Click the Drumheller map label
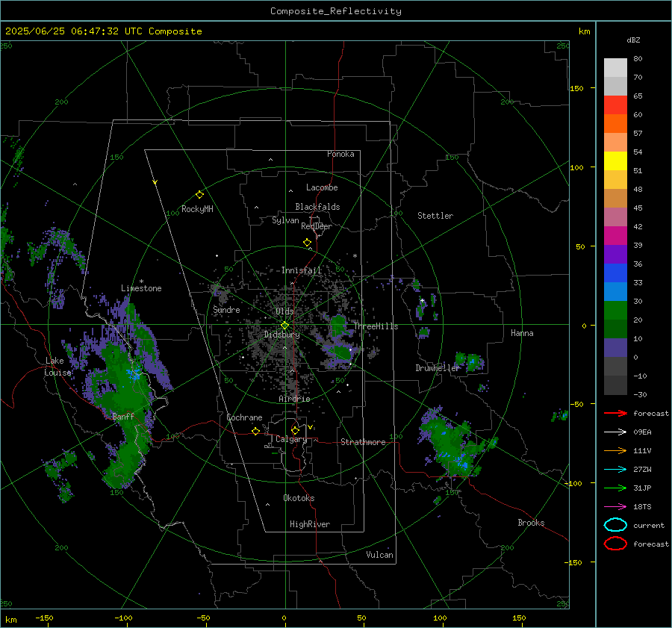This screenshot has height=628, width=672. click(438, 368)
